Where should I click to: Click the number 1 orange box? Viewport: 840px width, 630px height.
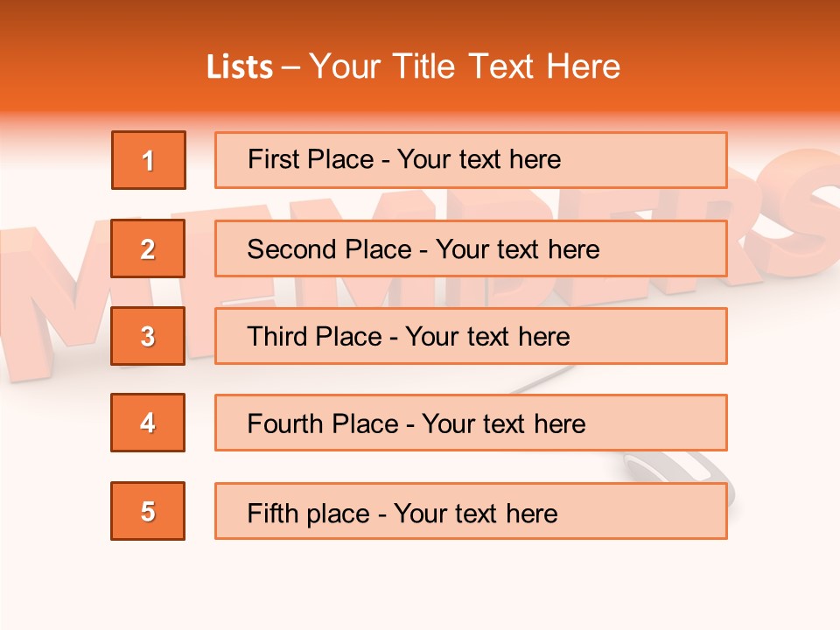tap(149, 160)
